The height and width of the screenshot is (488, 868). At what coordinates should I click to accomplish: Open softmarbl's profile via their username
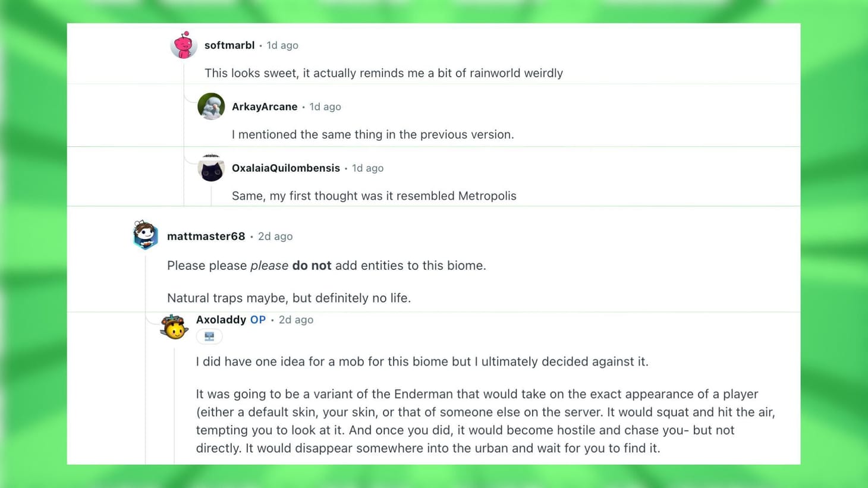(229, 45)
